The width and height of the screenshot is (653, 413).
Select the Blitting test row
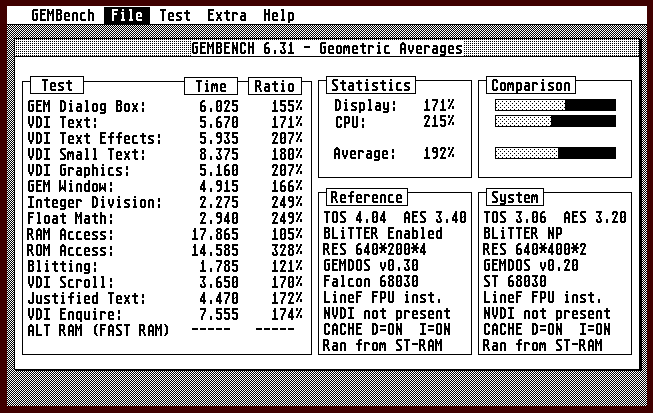click(165, 266)
